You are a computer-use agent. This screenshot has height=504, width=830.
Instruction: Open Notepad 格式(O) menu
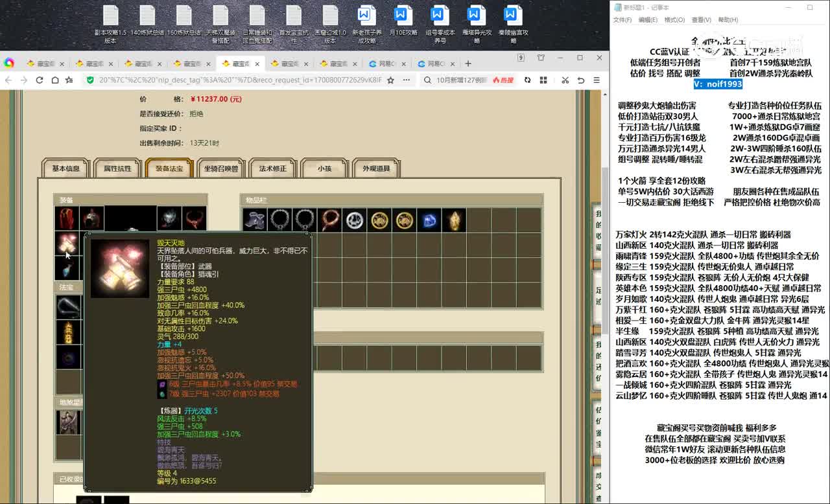click(x=674, y=20)
